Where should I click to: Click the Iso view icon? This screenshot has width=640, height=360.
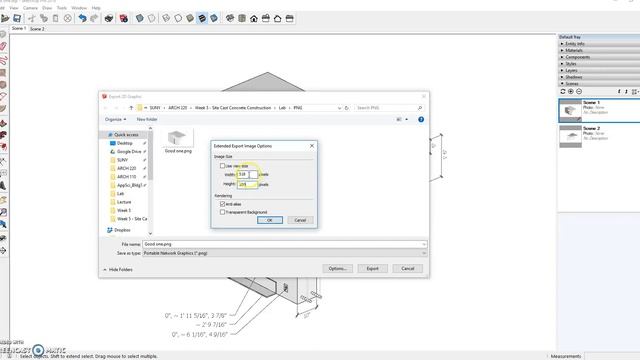click(x=230, y=18)
